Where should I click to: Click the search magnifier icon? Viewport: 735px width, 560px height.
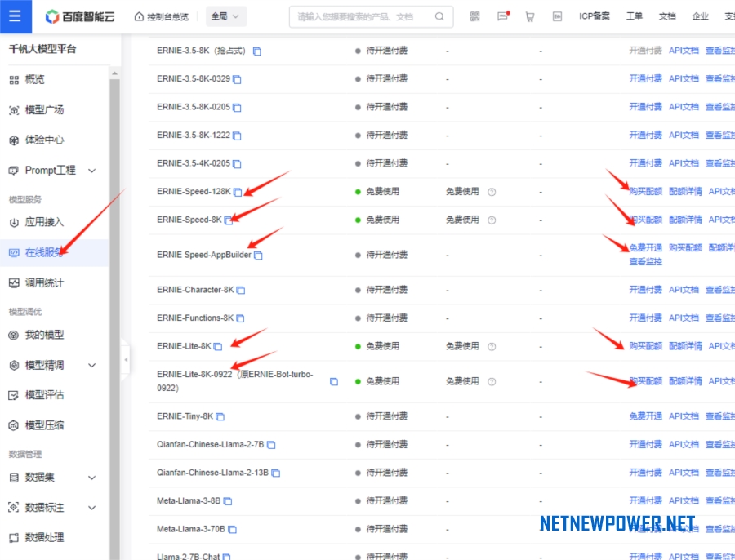[x=439, y=17]
